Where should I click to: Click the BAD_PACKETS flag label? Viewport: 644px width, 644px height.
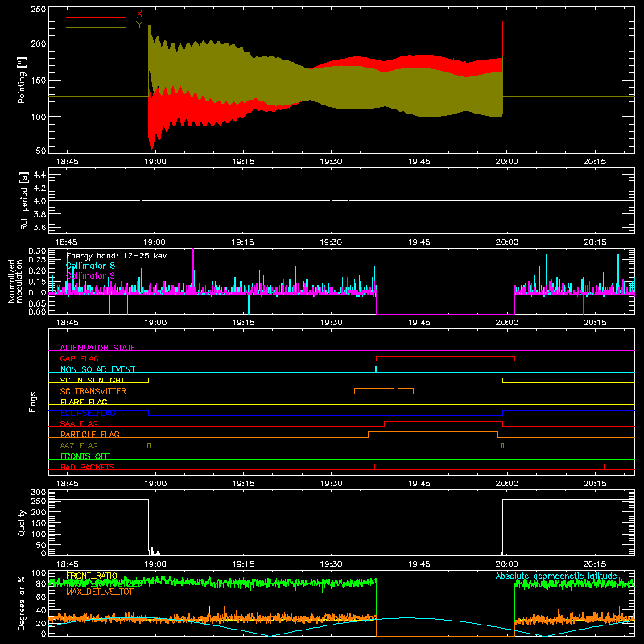click(x=88, y=467)
